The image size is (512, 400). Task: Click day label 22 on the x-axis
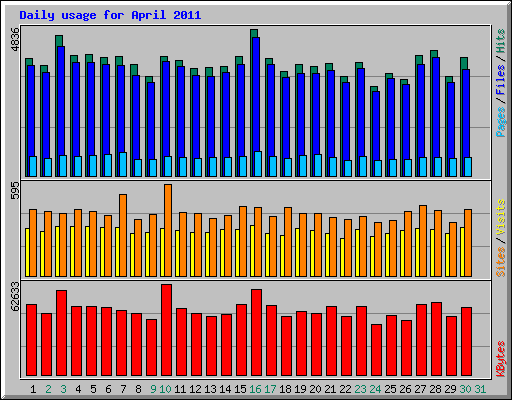pos(345,389)
